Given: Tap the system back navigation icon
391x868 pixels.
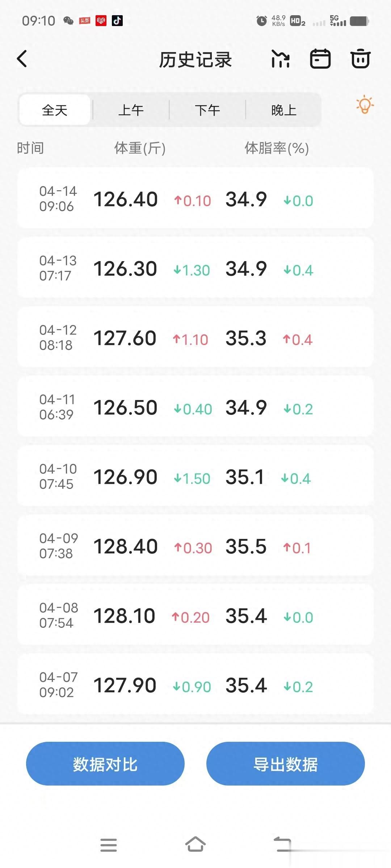Looking at the screenshot, I should click(282, 844).
